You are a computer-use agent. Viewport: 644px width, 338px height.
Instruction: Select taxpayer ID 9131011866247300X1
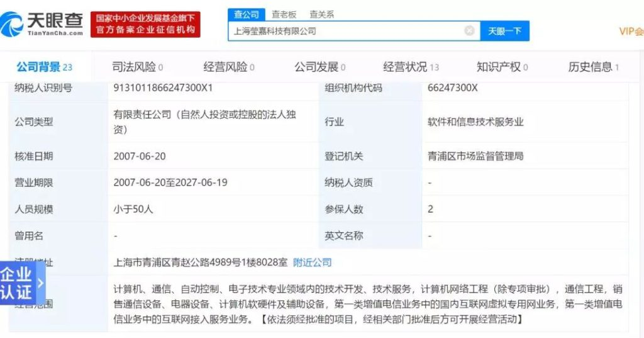[163, 87]
